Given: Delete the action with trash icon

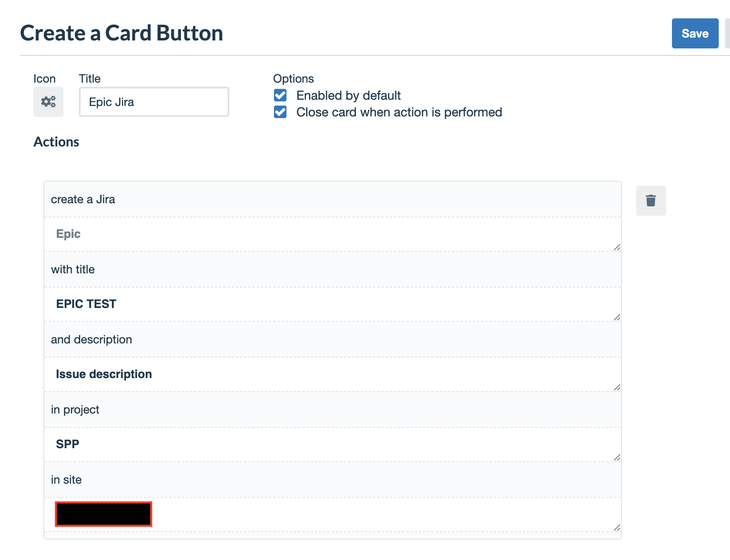Looking at the screenshot, I should 651,201.
